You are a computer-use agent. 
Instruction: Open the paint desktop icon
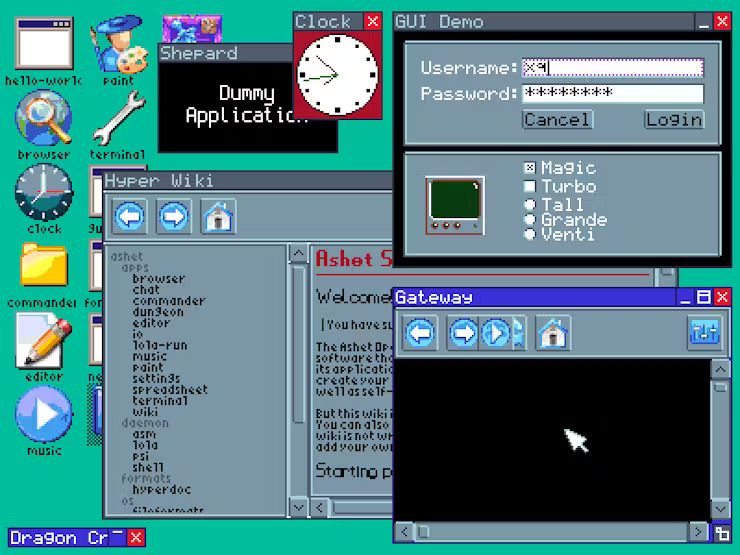118,44
